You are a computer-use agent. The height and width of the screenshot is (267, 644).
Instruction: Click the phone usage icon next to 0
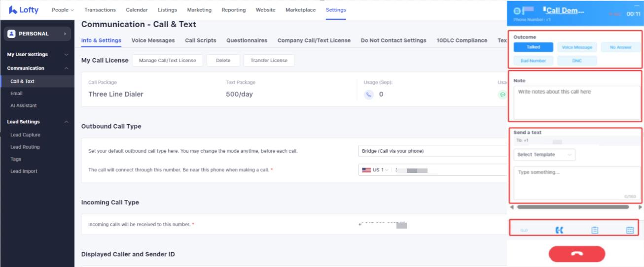[369, 94]
